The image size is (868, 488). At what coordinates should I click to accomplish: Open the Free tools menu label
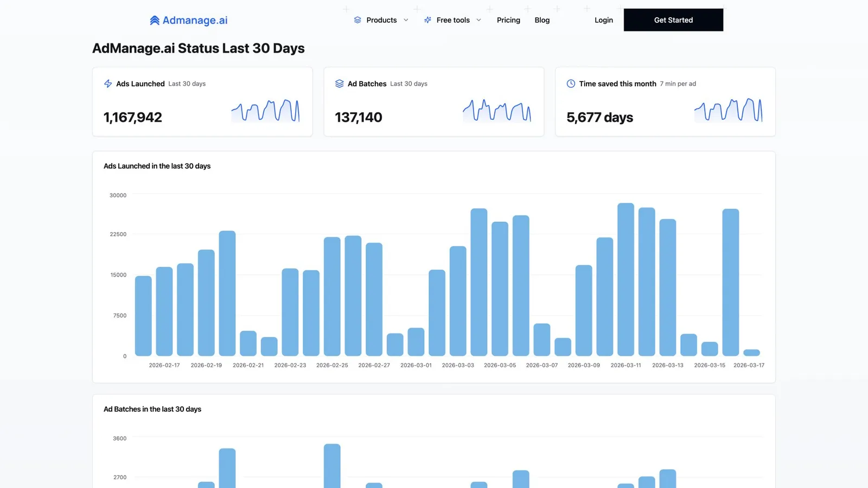pos(453,20)
